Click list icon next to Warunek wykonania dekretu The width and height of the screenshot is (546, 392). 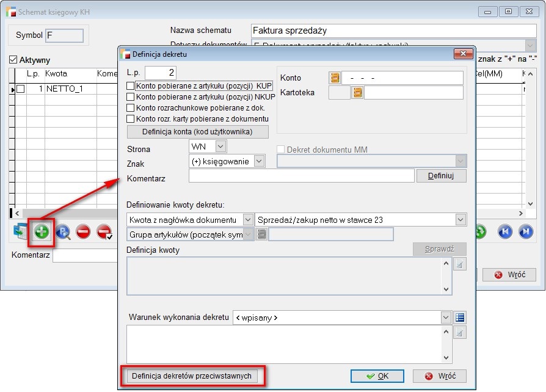pos(460,318)
